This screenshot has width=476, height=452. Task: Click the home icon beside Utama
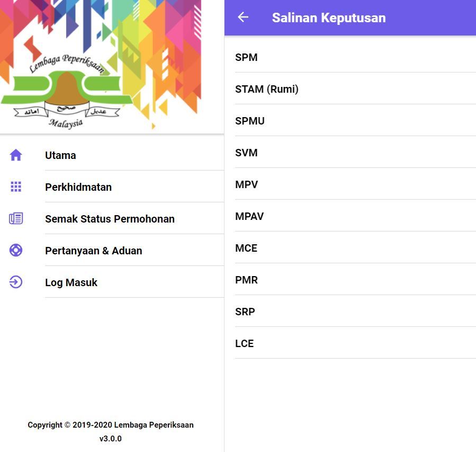(15, 155)
